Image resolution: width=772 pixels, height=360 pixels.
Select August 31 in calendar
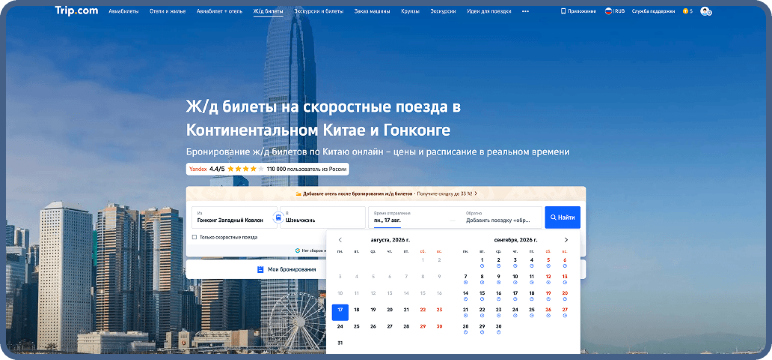pyautogui.click(x=340, y=343)
